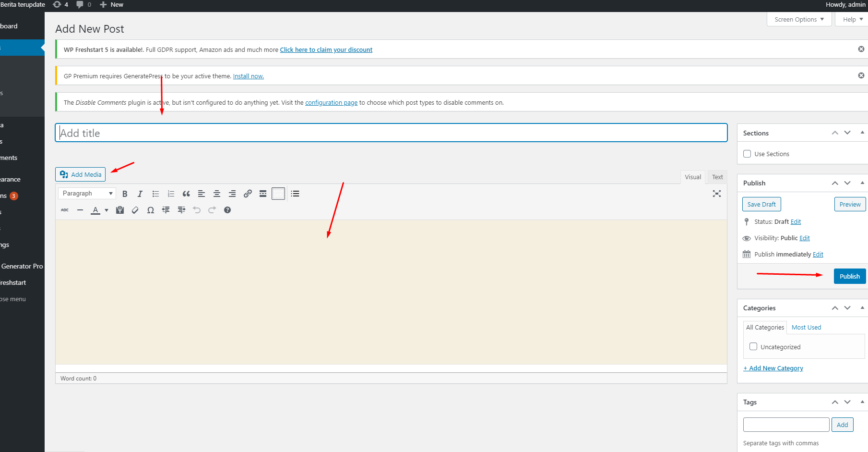The image size is (868, 452).
Task: Click the Add New Category link
Action: 773,368
